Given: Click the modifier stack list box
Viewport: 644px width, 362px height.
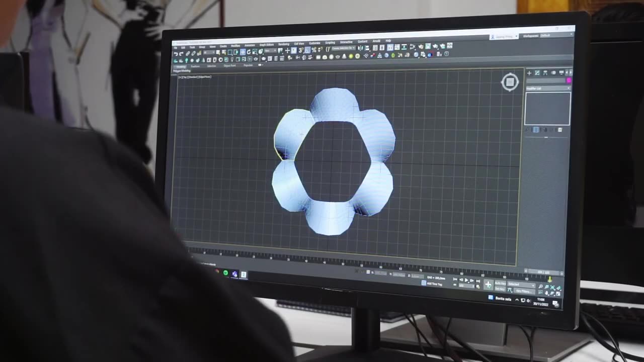Looking at the screenshot, I should tap(548, 109).
